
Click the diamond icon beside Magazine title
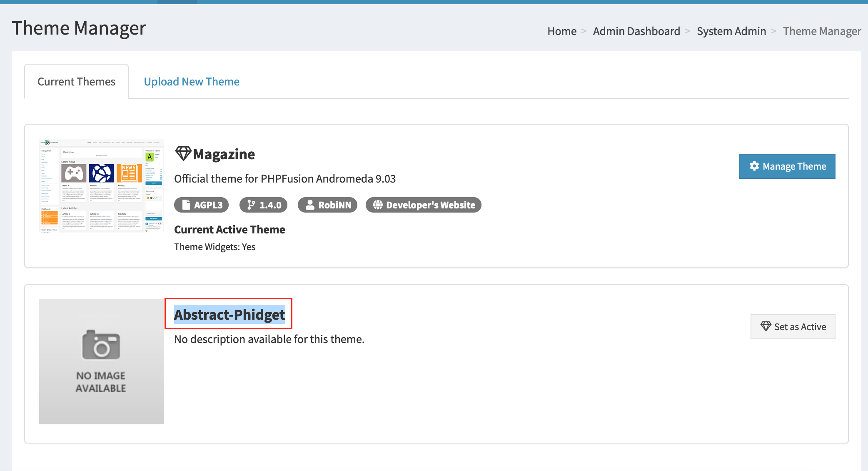[183, 154]
